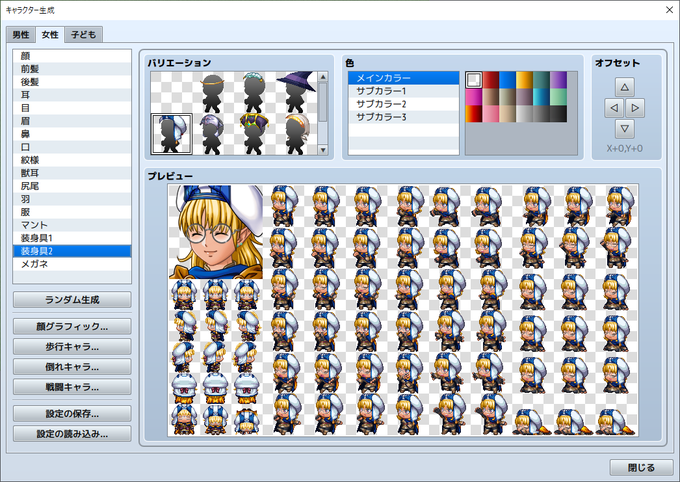Viewport: 680px width, 482px height.
Task: Select メガネ in parts list
Action: coord(72,264)
